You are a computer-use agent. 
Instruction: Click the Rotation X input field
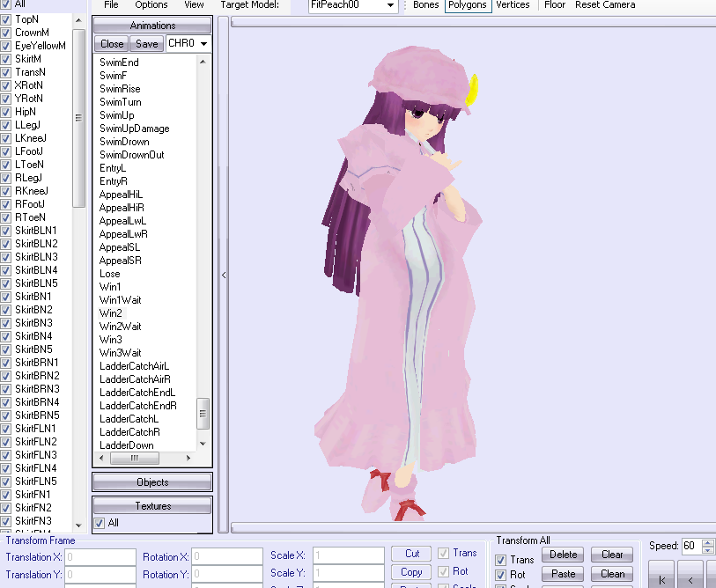[227, 556]
